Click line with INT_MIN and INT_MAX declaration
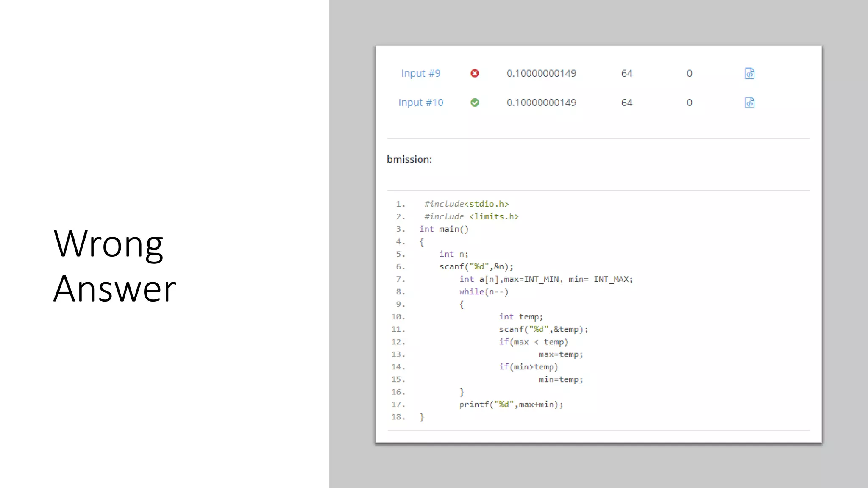Image resolution: width=868 pixels, height=488 pixels. (546, 279)
